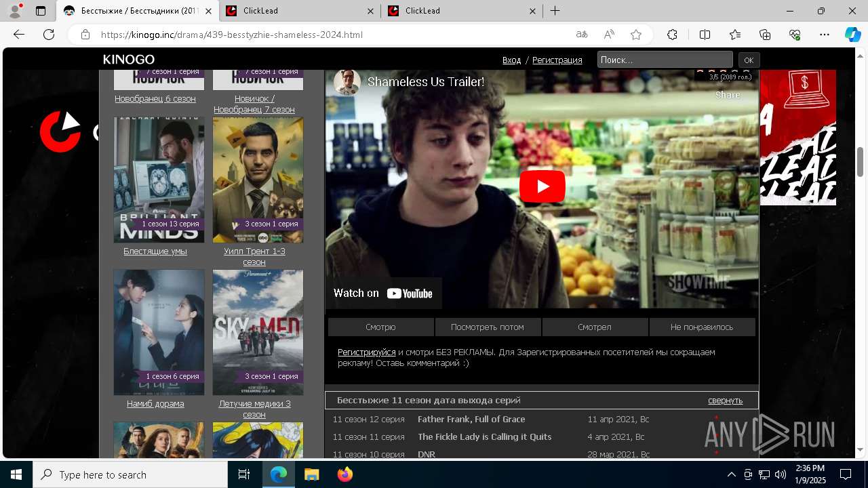This screenshot has width=868, height=488.
Task: Open Microsoft Edge from taskbar
Action: point(279,474)
